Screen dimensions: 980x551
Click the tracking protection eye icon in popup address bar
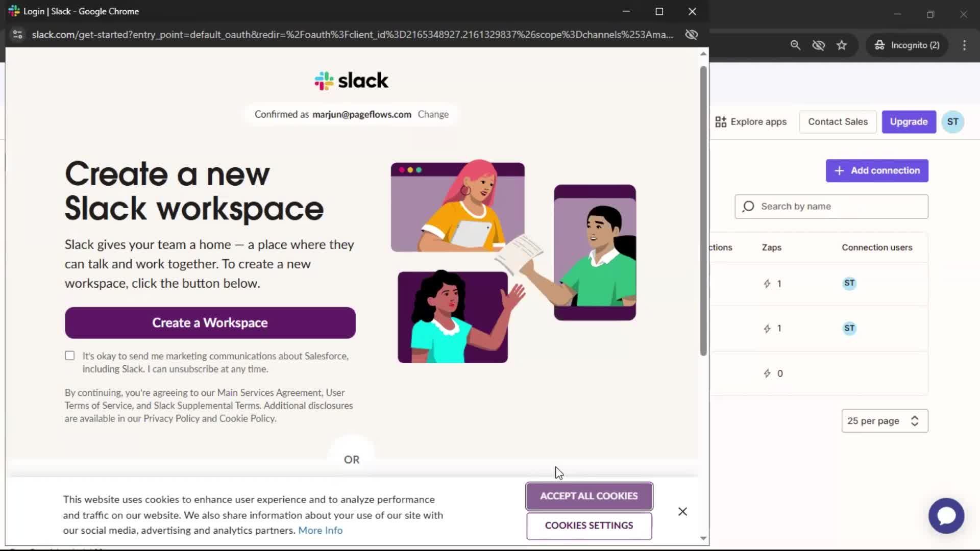(691, 35)
